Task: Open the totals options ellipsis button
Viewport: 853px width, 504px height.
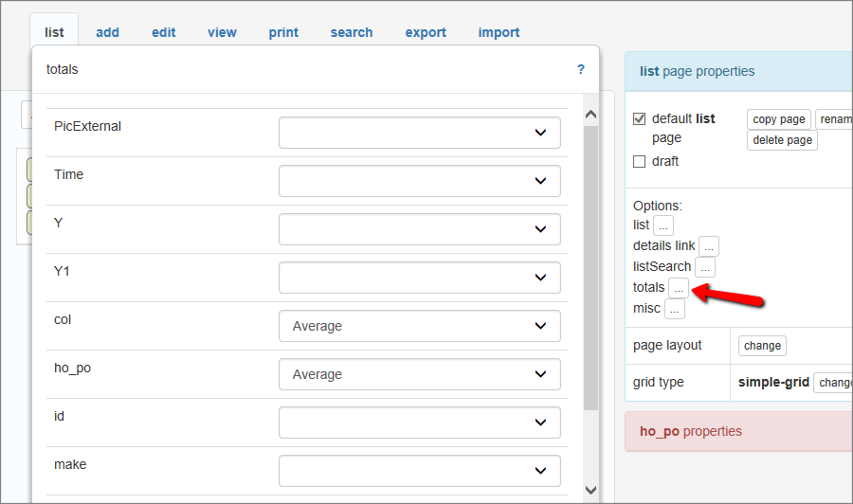Action: click(679, 288)
